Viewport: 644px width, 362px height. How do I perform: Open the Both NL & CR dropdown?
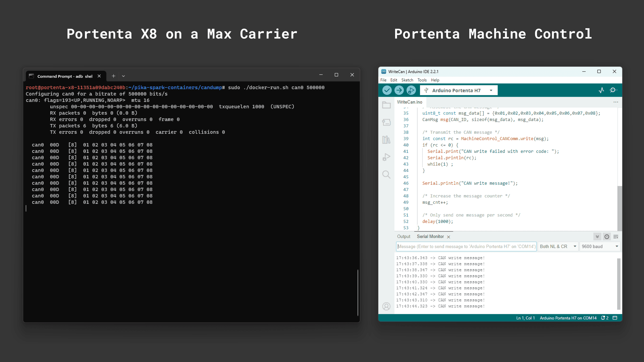point(558,246)
